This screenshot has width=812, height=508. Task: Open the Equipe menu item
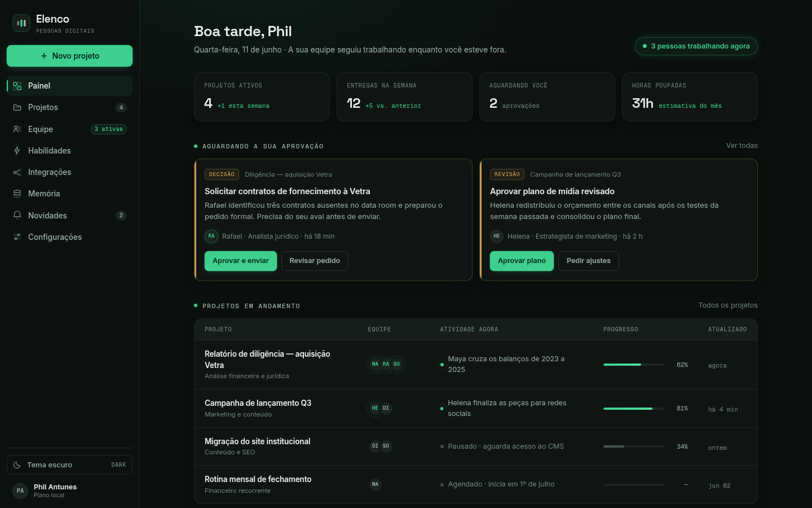point(69,129)
